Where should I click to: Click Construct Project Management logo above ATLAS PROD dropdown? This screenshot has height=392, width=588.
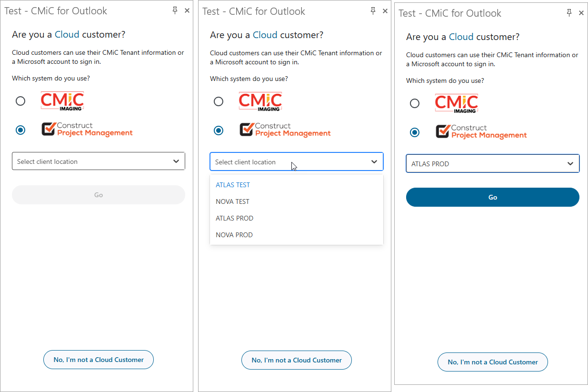pyautogui.click(x=481, y=131)
